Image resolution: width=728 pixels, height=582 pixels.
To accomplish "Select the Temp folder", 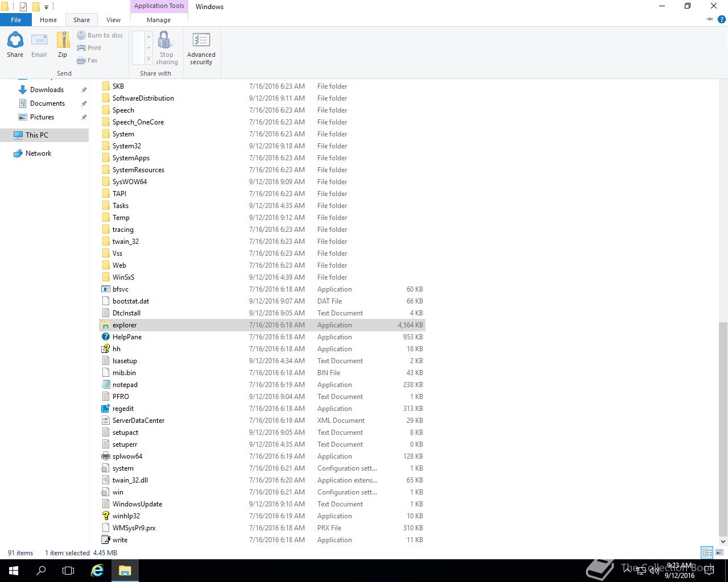I will click(262, 218).
